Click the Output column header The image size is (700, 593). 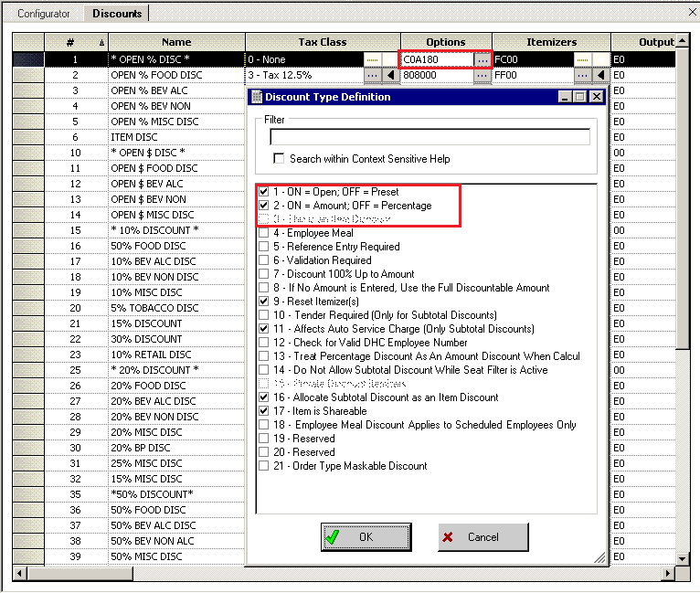pyautogui.click(x=643, y=42)
